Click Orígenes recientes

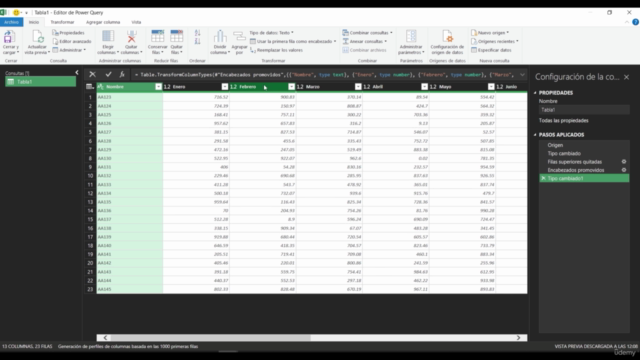pyautogui.click(x=495, y=41)
